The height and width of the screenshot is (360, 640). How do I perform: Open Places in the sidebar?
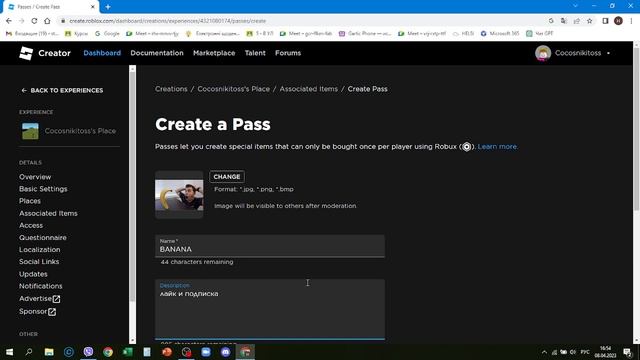coord(29,201)
